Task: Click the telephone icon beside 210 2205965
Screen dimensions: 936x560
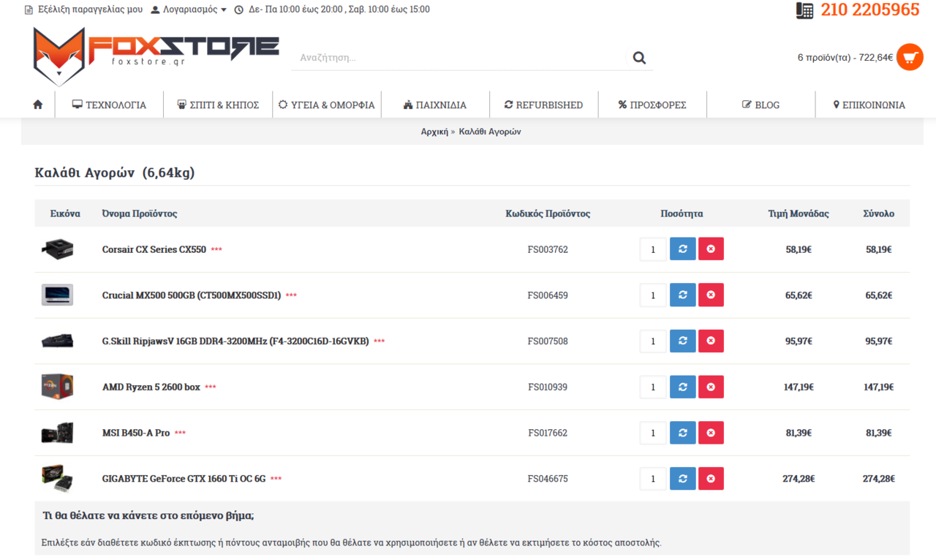Action: 804,10
